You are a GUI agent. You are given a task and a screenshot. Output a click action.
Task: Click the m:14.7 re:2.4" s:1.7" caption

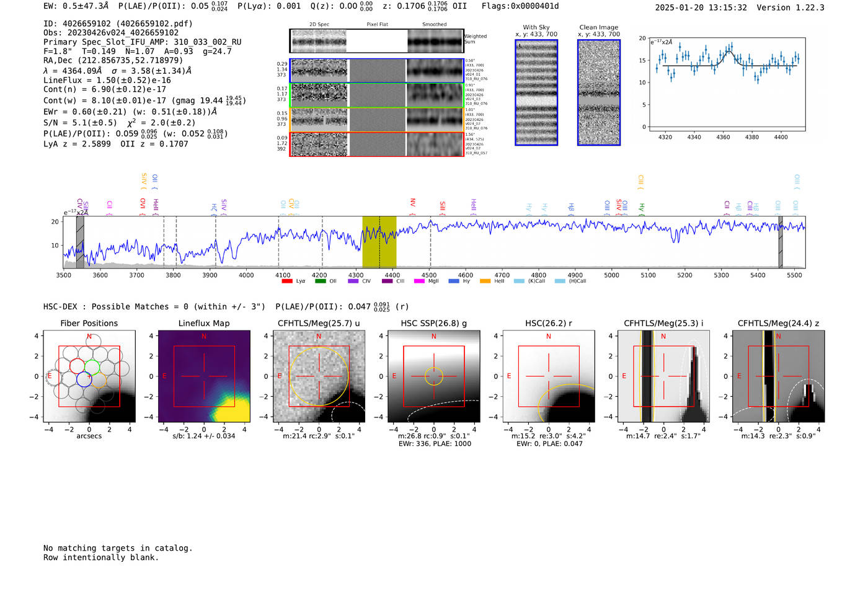pyautogui.click(x=663, y=436)
